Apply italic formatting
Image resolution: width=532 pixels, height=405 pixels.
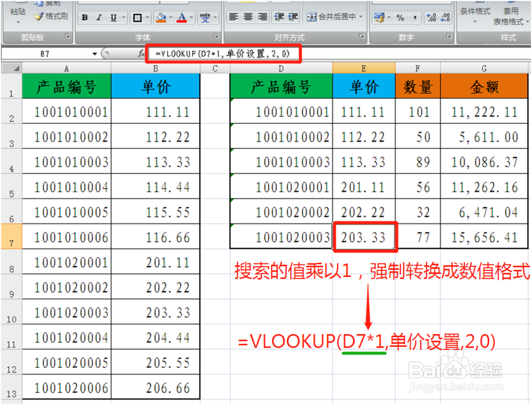tap(98, 17)
